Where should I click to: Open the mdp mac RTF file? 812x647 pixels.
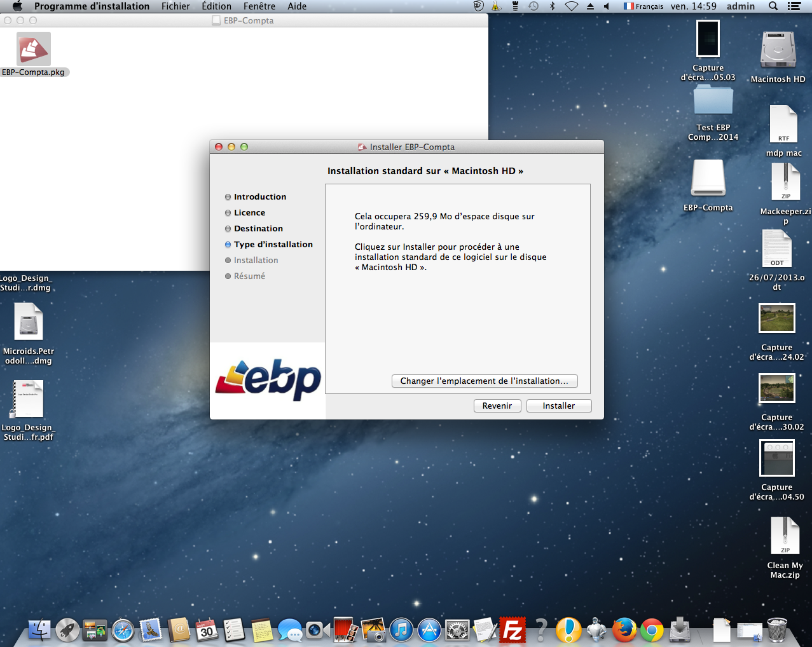click(783, 124)
